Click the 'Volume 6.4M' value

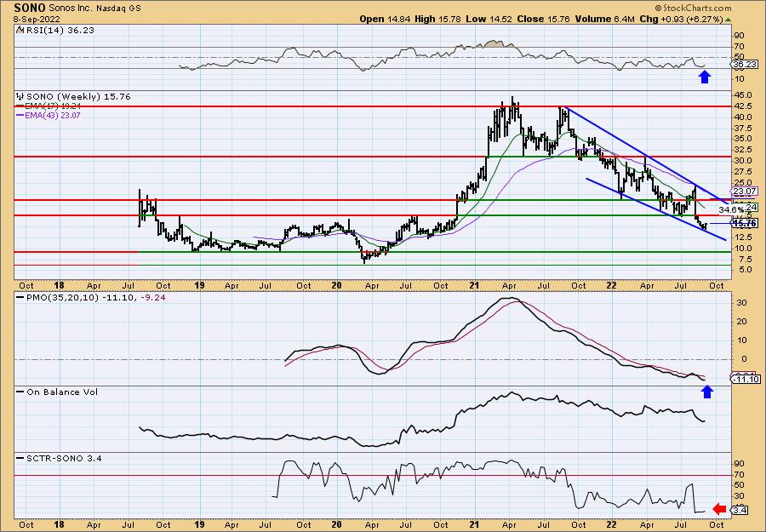click(604, 19)
